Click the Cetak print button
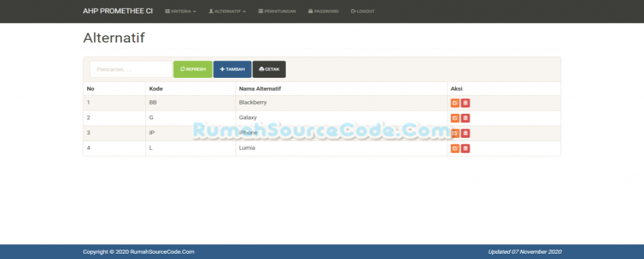This screenshot has width=644, height=259. coord(269,69)
